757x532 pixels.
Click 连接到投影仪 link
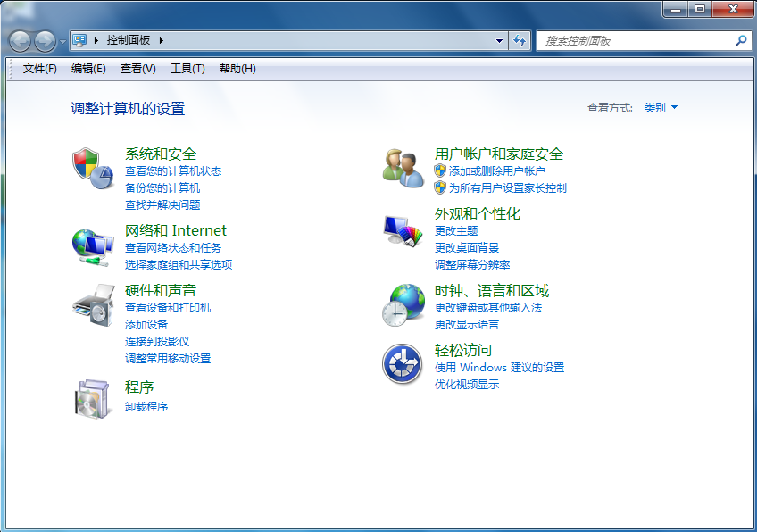[x=157, y=341]
